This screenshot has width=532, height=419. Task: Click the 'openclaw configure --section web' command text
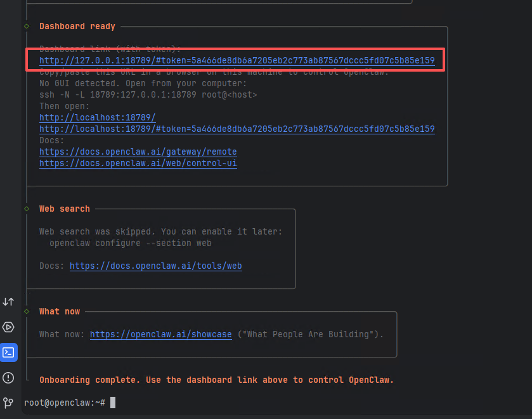point(130,243)
